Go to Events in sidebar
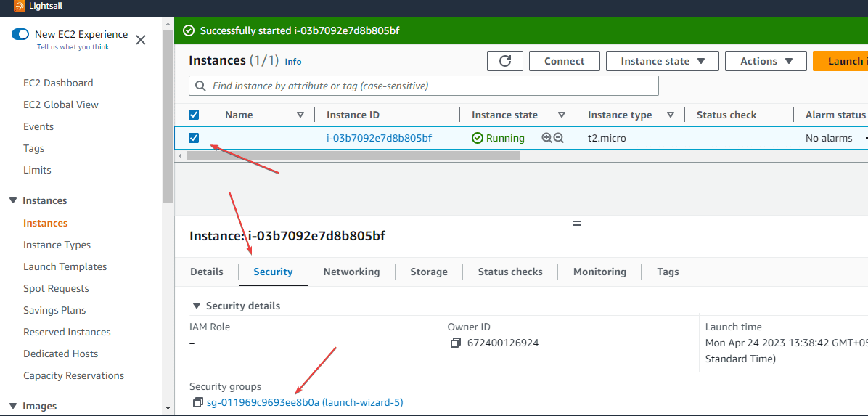This screenshot has height=416, width=868. pyautogui.click(x=38, y=126)
